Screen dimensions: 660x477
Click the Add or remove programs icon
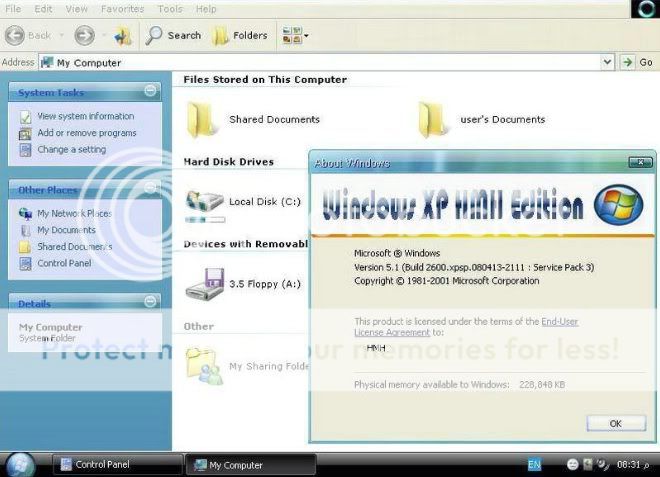point(25,133)
